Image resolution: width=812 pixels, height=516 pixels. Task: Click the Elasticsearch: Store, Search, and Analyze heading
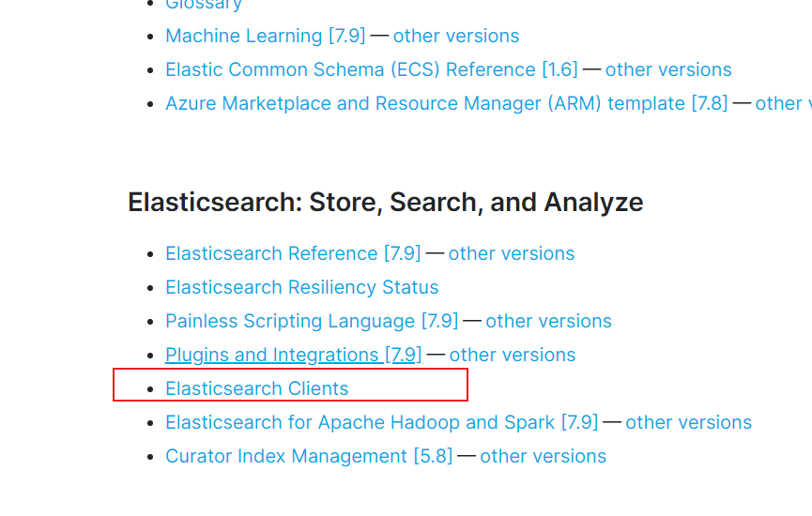coord(385,203)
